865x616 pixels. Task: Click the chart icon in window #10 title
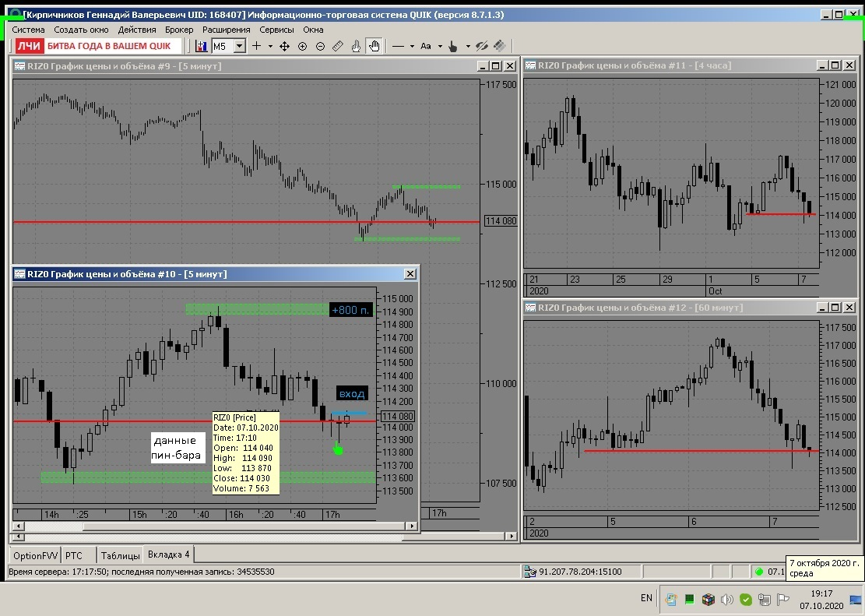pyautogui.click(x=20, y=274)
